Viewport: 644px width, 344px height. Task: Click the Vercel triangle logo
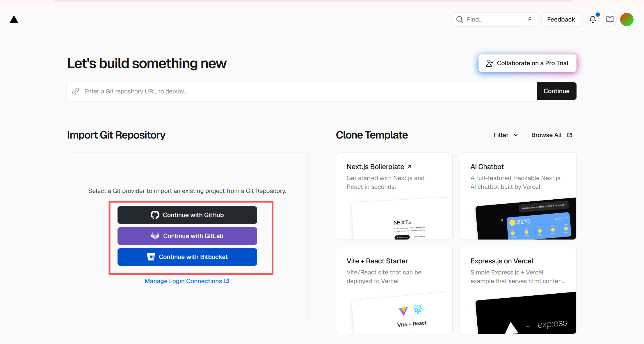(x=14, y=19)
